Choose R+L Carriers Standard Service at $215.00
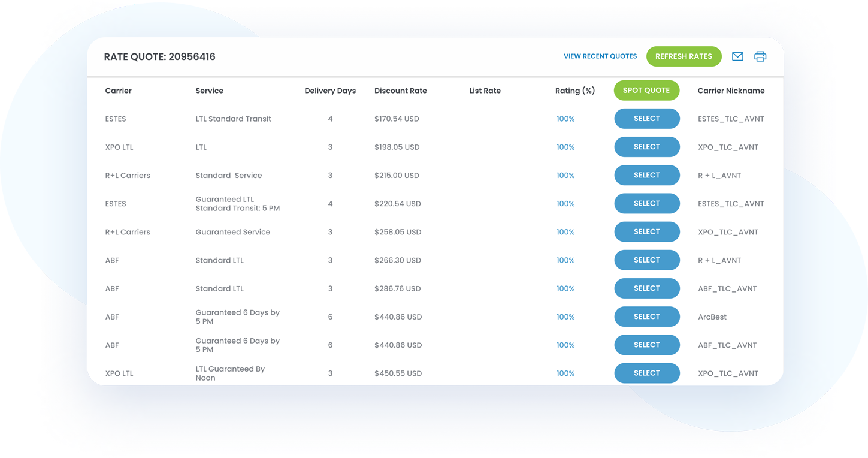 click(x=646, y=175)
